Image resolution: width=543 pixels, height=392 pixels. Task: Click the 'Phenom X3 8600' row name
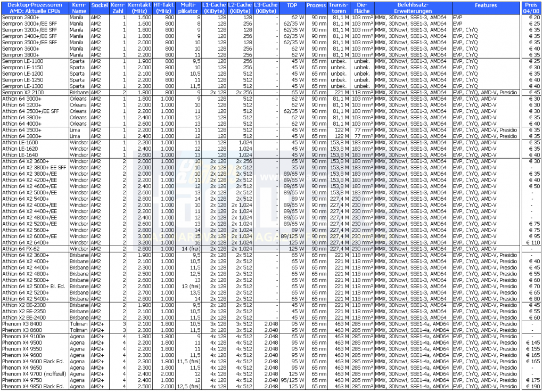[x=22, y=330]
